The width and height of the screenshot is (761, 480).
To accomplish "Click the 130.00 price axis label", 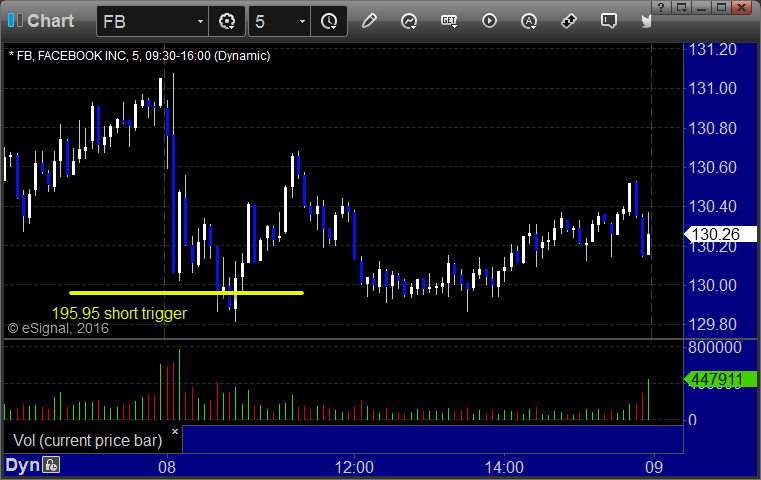I will (713, 285).
